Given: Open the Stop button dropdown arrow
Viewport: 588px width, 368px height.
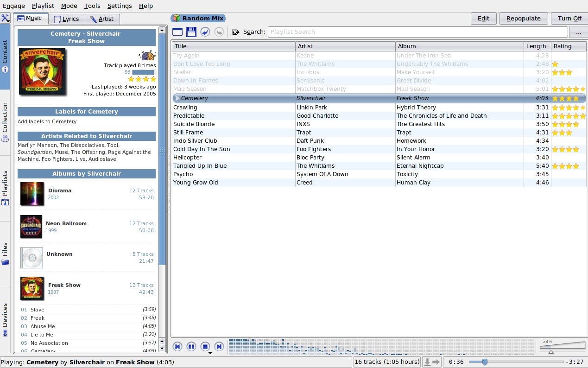Looking at the screenshot, I should pos(210,353).
